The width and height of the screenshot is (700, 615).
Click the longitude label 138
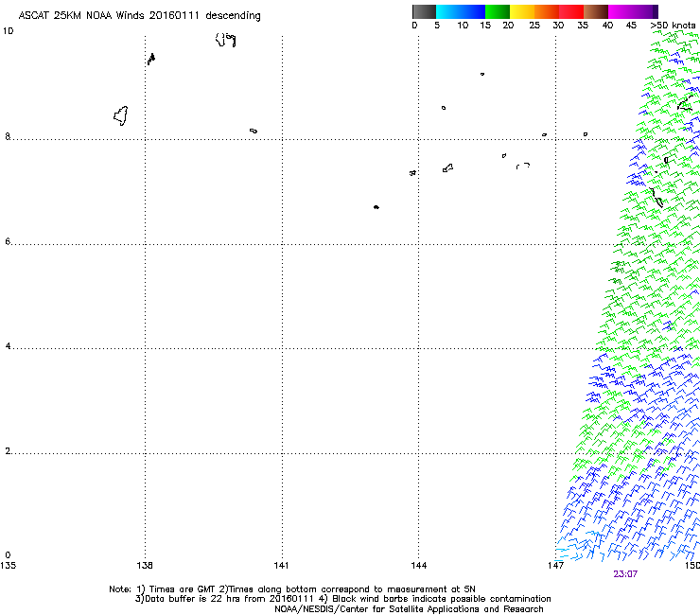145,566
